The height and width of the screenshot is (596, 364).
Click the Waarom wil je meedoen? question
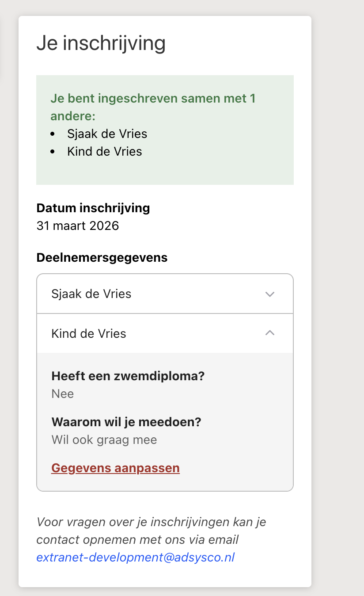pyautogui.click(x=126, y=422)
